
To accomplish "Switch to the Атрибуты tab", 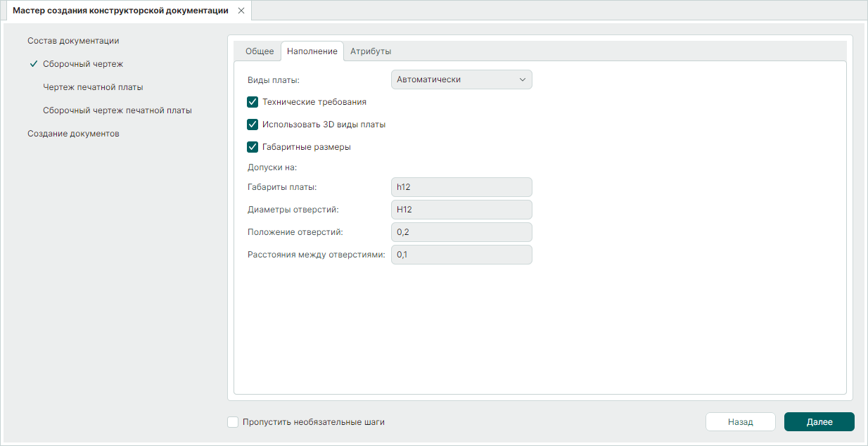I will (x=371, y=51).
